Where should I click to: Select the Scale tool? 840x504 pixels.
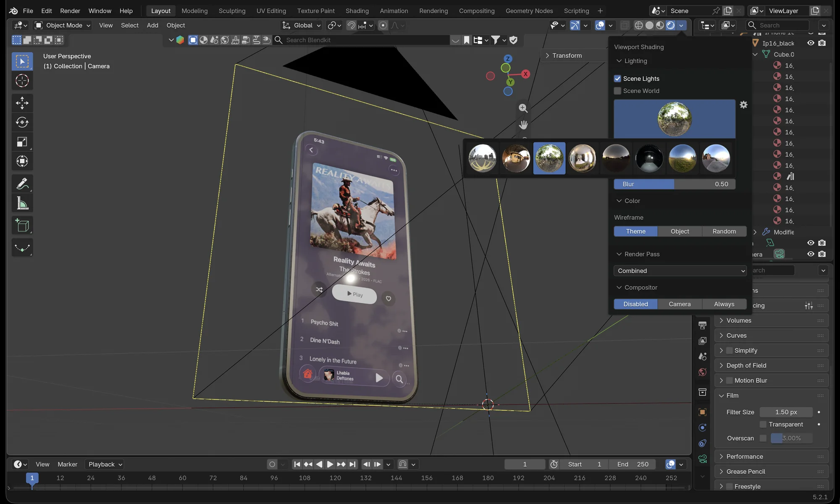coord(22,142)
